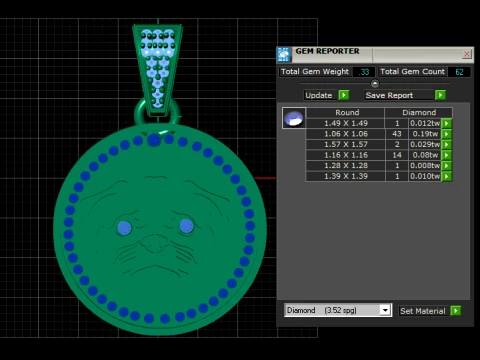The height and width of the screenshot is (360, 480).
Task: Click the 0.012tw weight cell
Action: point(425,123)
